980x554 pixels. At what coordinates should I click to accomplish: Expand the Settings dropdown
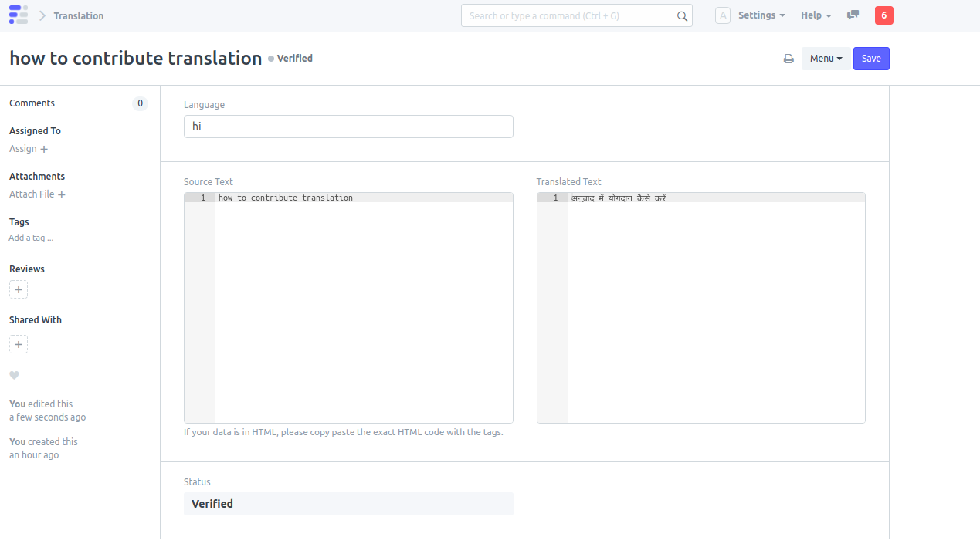(761, 15)
